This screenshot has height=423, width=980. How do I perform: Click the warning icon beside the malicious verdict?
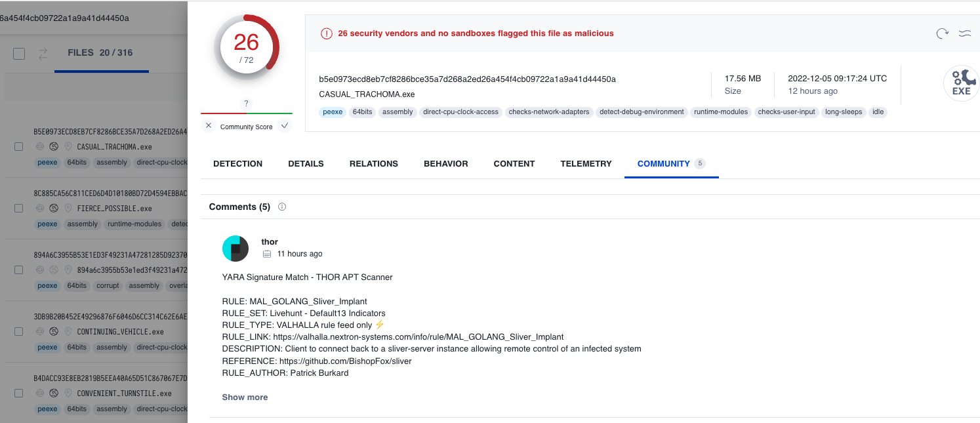click(x=326, y=33)
